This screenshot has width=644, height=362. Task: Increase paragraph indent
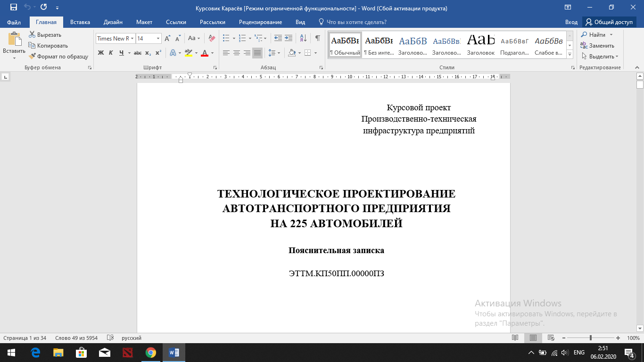289,39
